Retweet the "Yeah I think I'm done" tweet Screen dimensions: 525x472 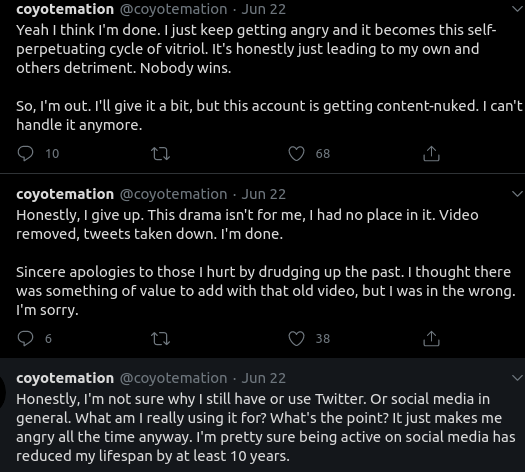click(x=161, y=154)
